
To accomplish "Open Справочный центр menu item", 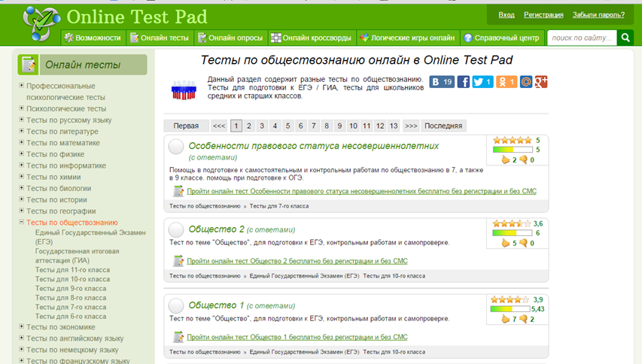I will point(502,38).
